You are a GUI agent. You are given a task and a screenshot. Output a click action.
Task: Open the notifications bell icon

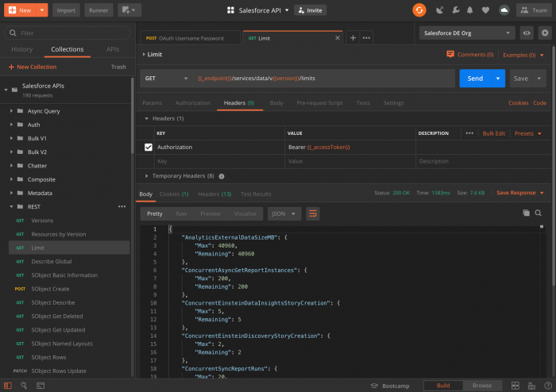[x=470, y=10]
